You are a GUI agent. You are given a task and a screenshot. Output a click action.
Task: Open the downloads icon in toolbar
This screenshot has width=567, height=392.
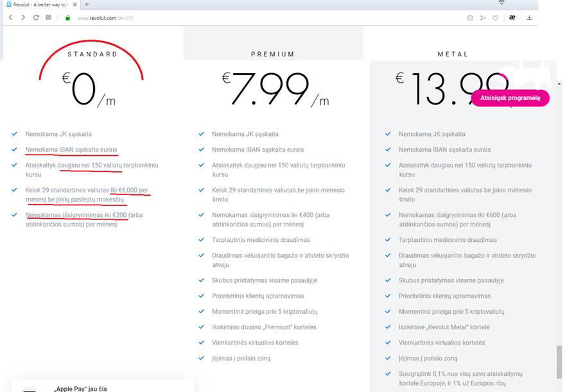pos(530,17)
